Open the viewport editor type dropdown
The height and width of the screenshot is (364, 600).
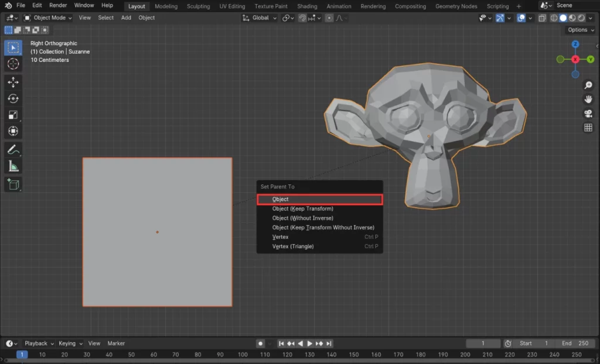click(x=12, y=18)
